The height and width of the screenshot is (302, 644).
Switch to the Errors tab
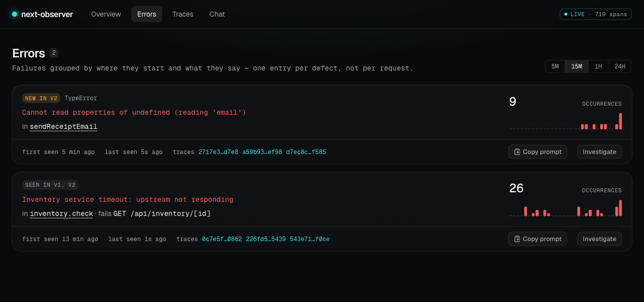pos(147,14)
